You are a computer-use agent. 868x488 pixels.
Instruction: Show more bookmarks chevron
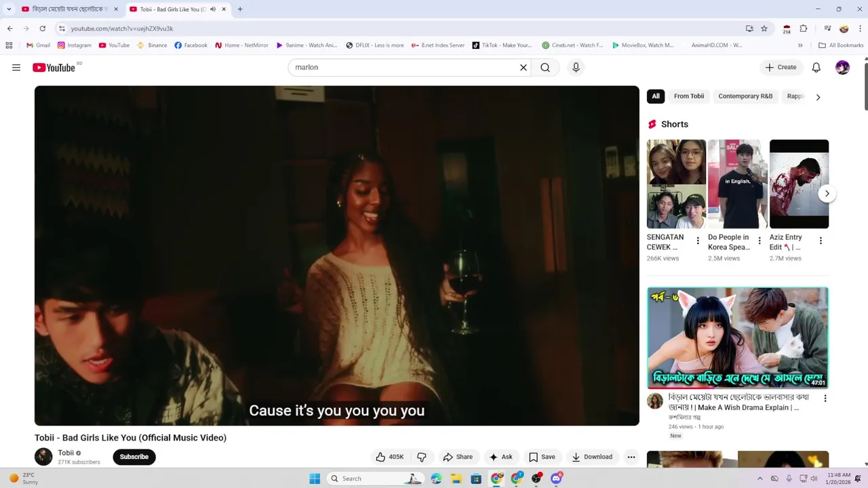pos(800,45)
